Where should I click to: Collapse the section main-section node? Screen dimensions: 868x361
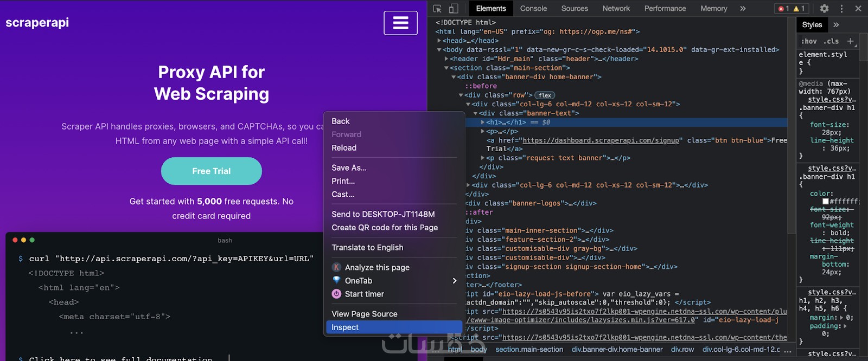(446, 68)
